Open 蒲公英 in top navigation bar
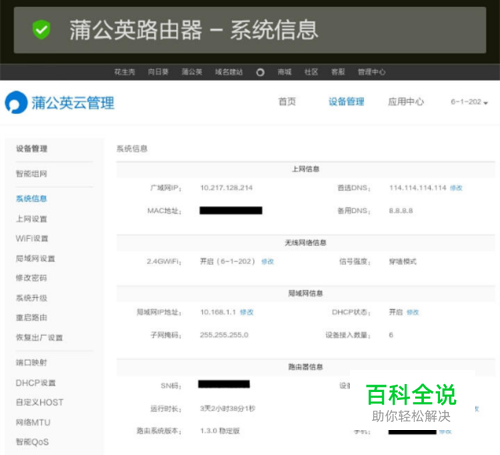Screen dimensions: 500x455 pos(192,72)
